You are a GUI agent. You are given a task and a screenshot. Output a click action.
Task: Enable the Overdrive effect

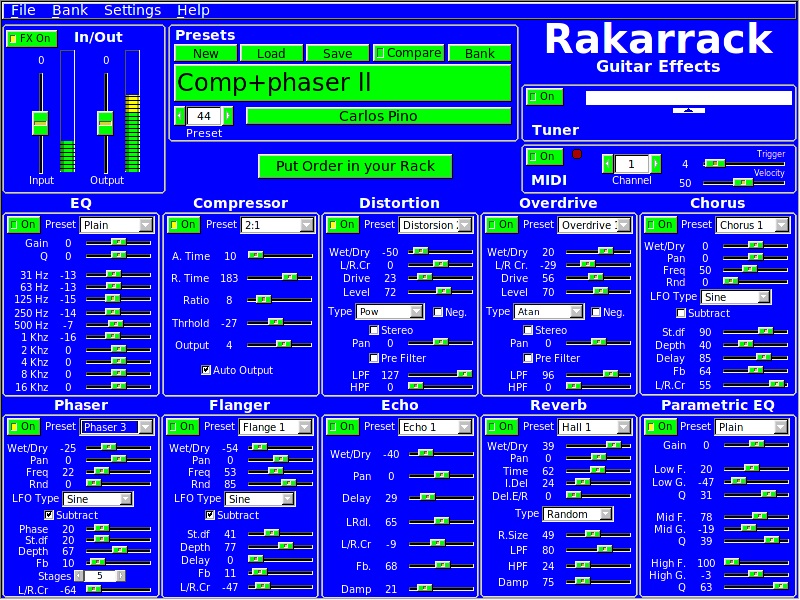tap(502, 224)
